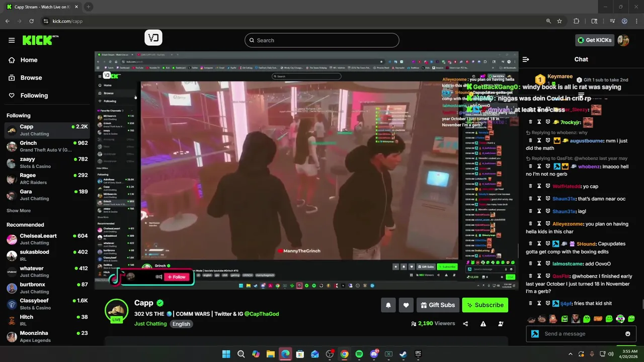Click the stream video player
The height and width of the screenshot is (362, 644).
pos(306,170)
